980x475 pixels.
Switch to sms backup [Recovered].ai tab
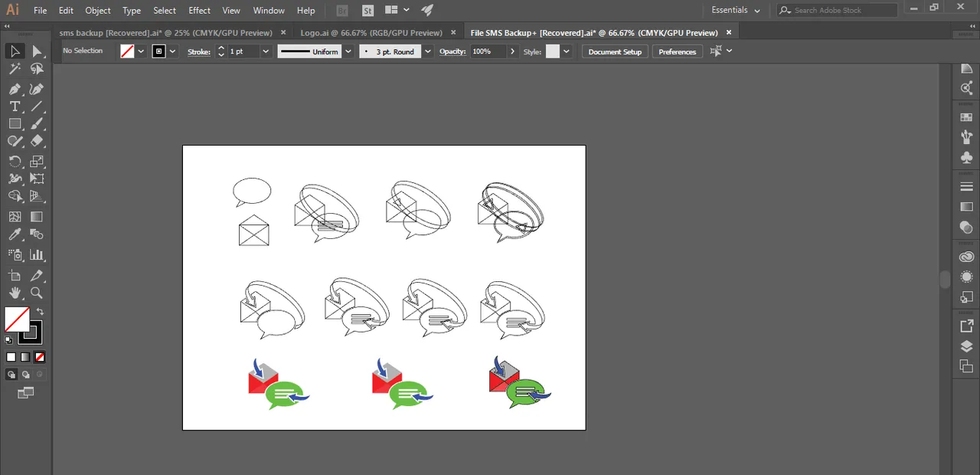coord(165,33)
